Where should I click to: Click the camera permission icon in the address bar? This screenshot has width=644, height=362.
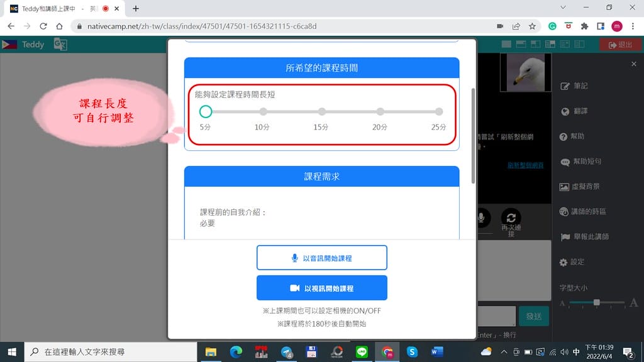[x=500, y=26]
